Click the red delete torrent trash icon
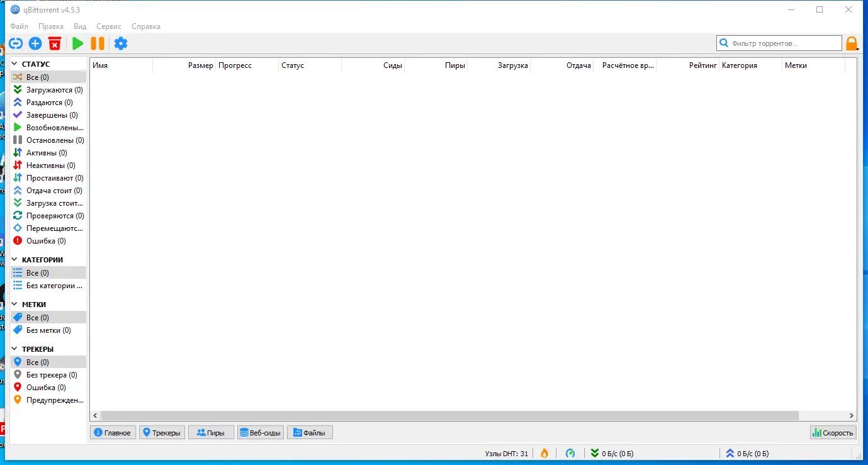 coord(55,43)
